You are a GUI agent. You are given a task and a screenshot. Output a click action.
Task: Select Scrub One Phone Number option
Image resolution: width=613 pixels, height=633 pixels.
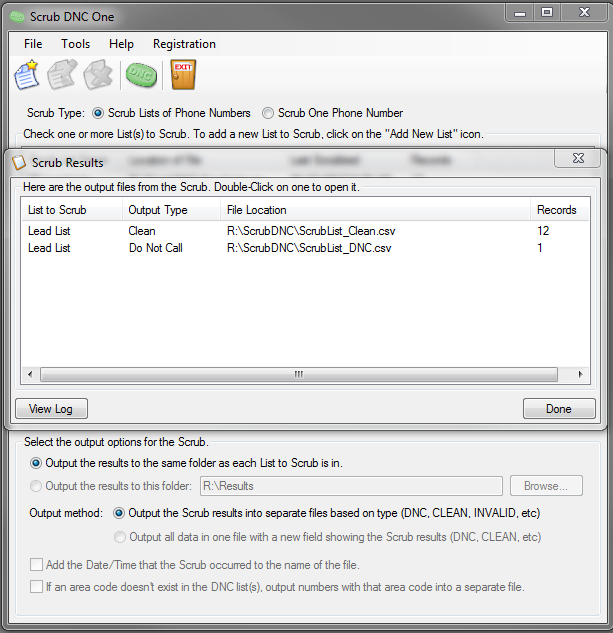pos(268,113)
